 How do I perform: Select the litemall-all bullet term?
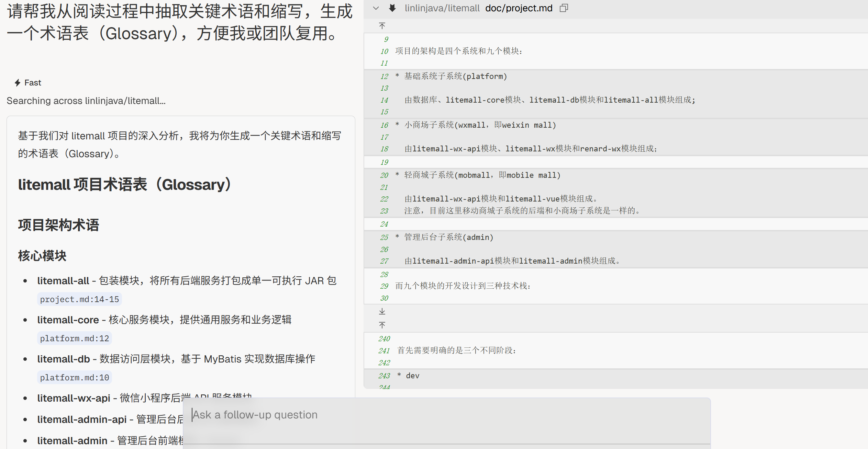[63, 281]
